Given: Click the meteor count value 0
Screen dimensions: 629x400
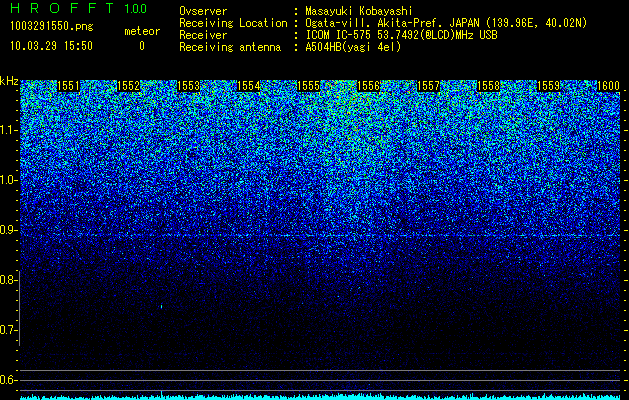Looking at the screenshot, I should pyautogui.click(x=142, y=46).
